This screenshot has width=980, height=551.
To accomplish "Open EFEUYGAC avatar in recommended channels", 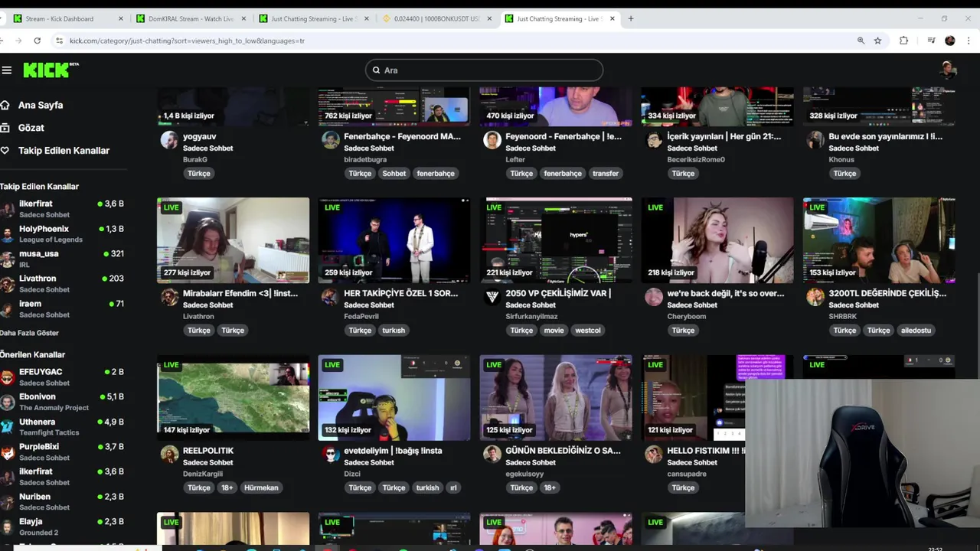I will point(7,377).
